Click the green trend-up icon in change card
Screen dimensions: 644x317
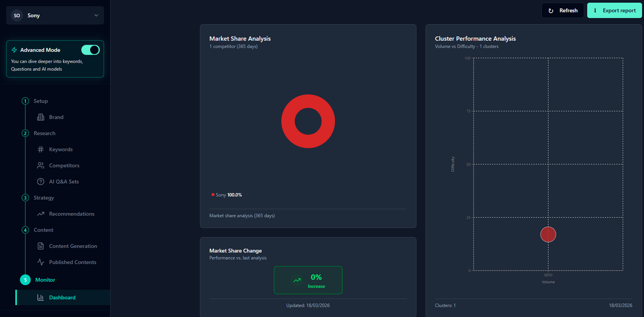(297, 280)
